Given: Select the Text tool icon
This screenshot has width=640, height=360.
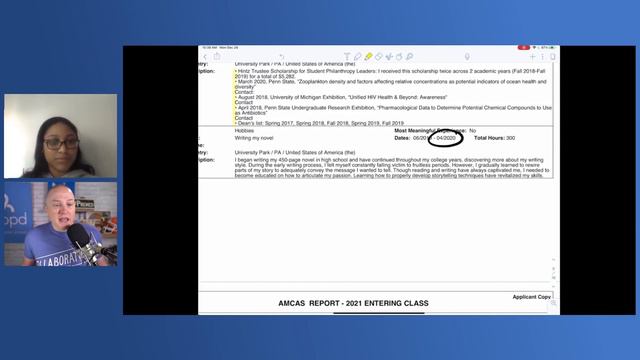Looking at the screenshot, I should coord(347,57).
